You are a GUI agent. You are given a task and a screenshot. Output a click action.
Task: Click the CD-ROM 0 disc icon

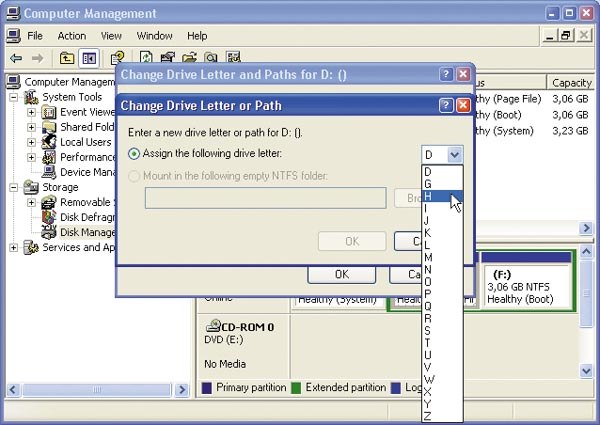(213, 327)
